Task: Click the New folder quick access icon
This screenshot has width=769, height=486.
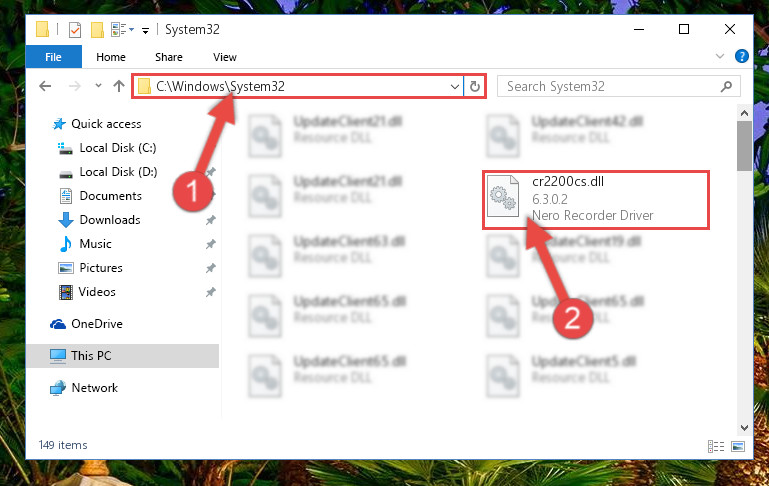Action: (97, 30)
